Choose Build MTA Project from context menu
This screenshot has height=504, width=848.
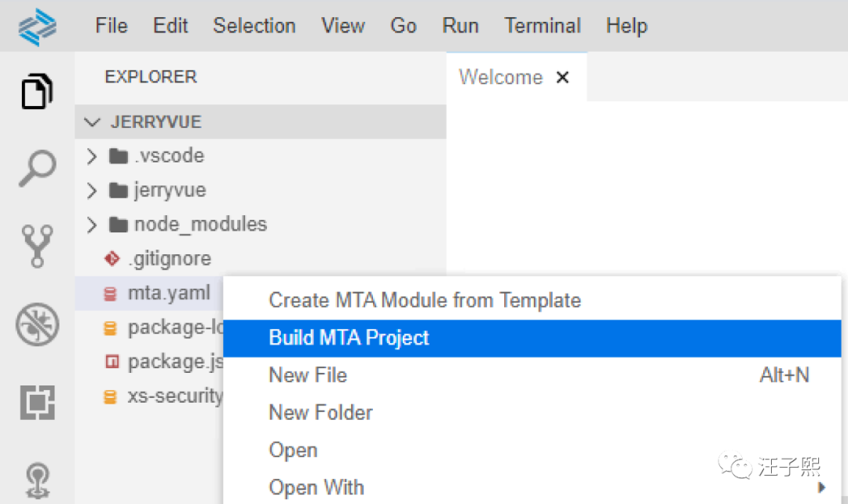[349, 338]
